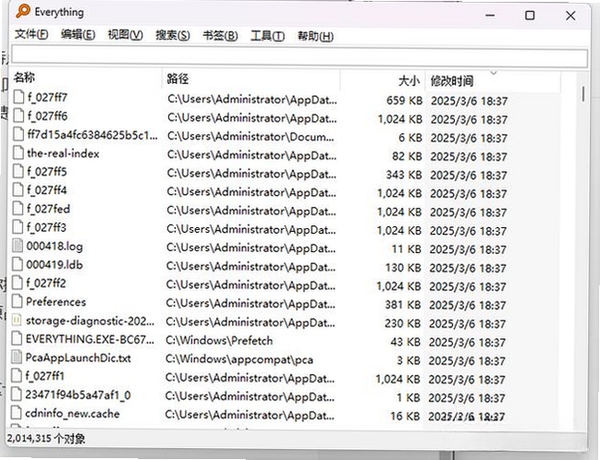Image resolution: width=600 pixels, height=460 pixels.
Task: Open the 视图(V) menu
Action: click(126, 35)
